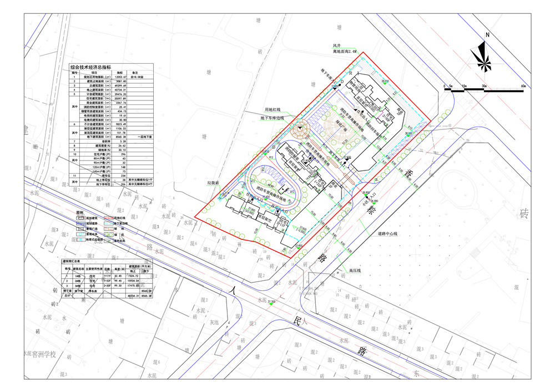This screenshot has height=392, width=555.
Task: Click the 图例 legend heading
Action: (x=79, y=212)
